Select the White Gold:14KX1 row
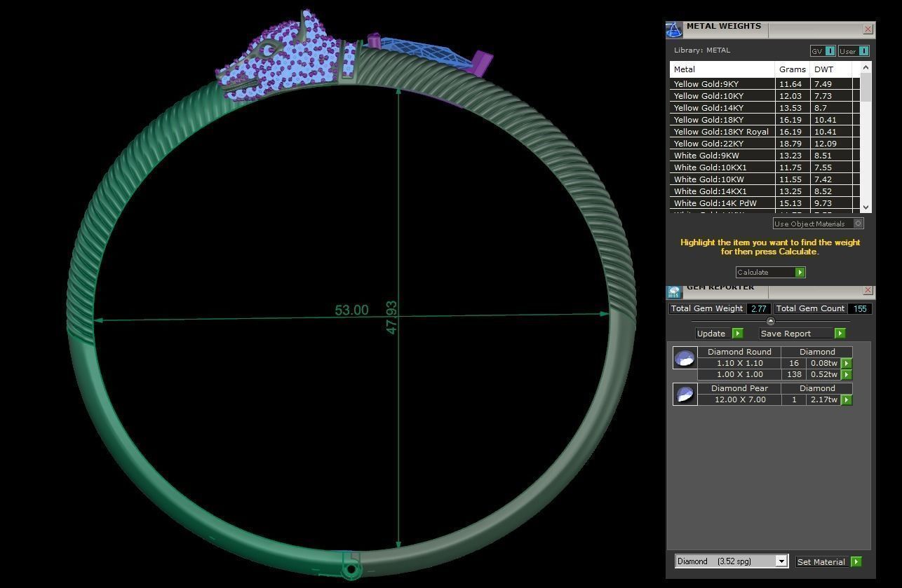The width and height of the screenshot is (902, 588). pyautogui.click(x=765, y=191)
